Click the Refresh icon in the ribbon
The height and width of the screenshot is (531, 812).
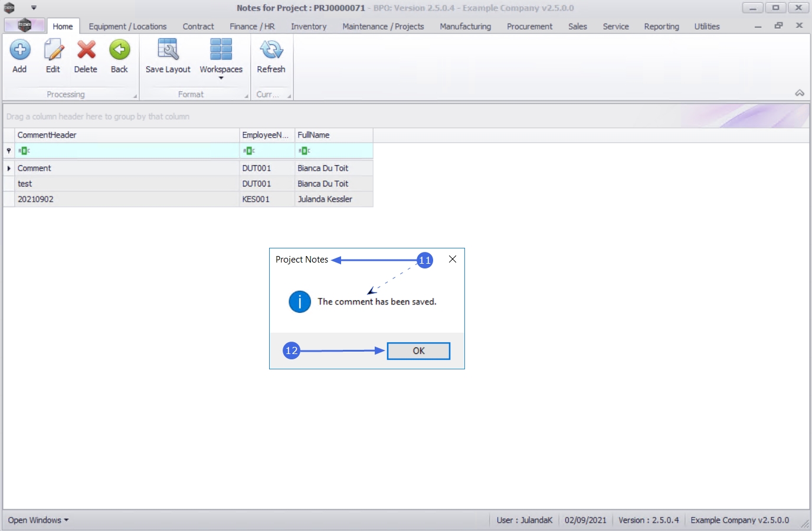(271, 50)
